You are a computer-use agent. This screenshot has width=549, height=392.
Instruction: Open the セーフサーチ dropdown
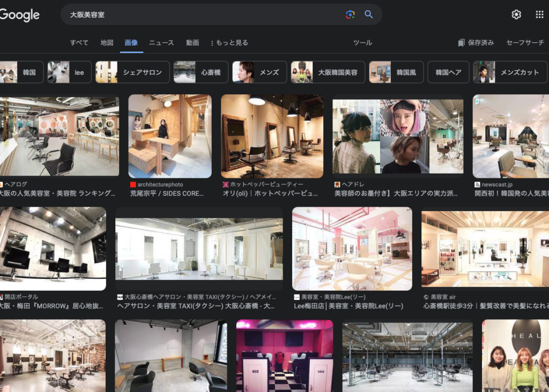pyautogui.click(x=525, y=43)
